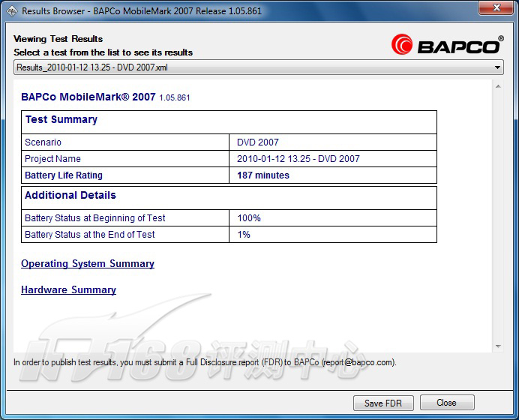This screenshot has height=420, width=519.
Task: Click the FDR submission notice text
Action: click(205, 362)
